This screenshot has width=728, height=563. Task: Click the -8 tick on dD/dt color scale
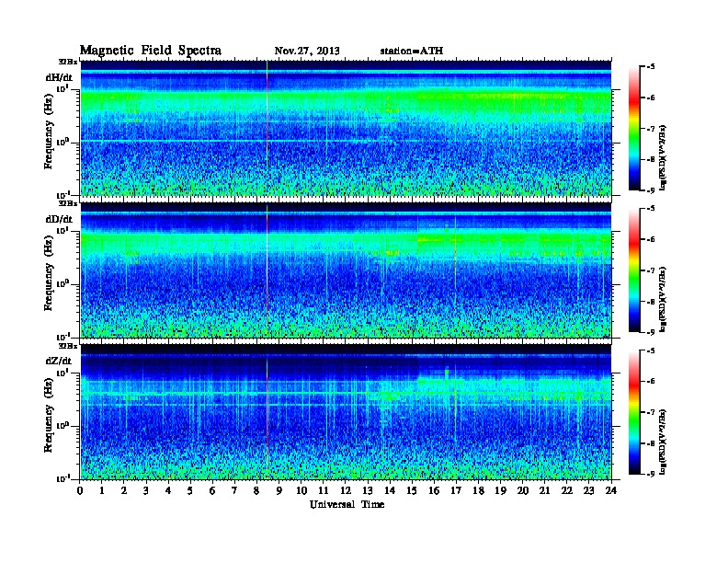coord(651,302)
